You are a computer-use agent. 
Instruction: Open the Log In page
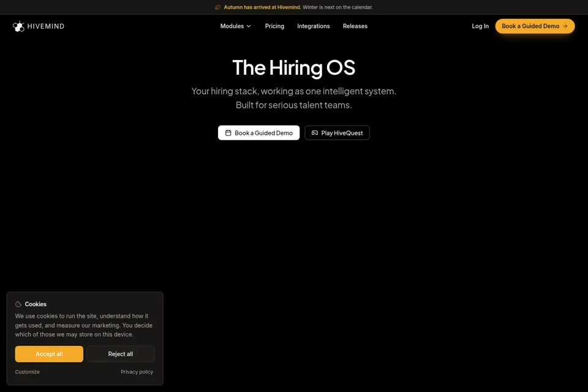coord(480,26)
